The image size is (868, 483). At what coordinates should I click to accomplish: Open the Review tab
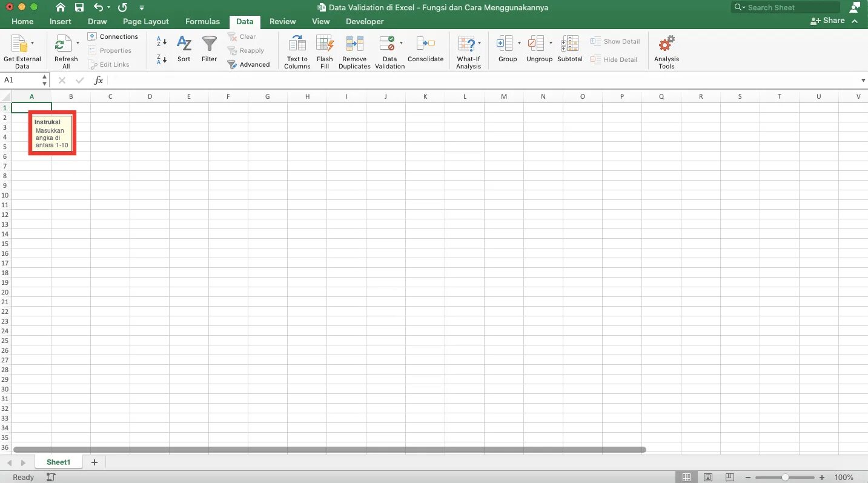pyautogui.click(x=283, y=21)
